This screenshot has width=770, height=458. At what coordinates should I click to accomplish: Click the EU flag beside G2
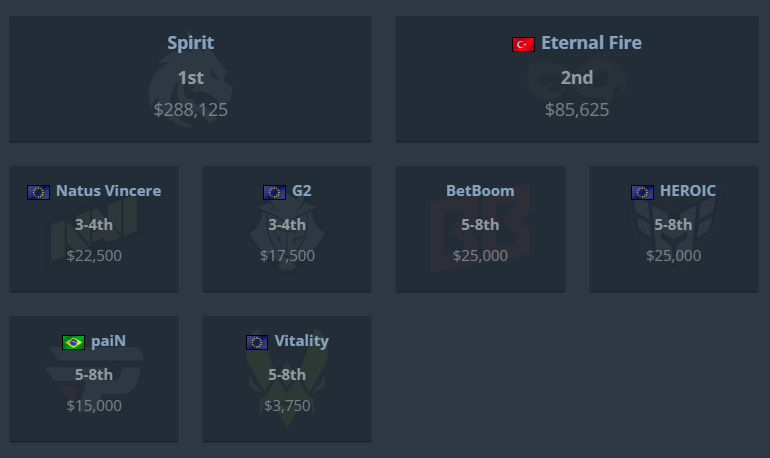274,192
